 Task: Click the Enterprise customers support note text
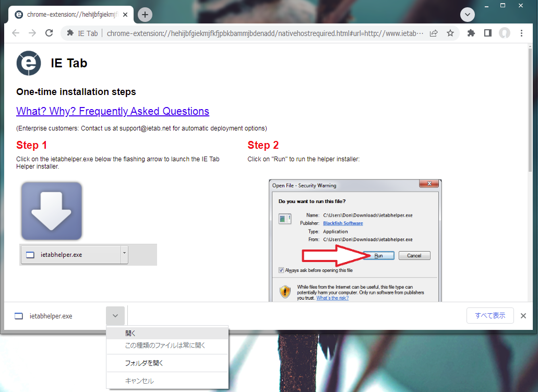(141, 128)
